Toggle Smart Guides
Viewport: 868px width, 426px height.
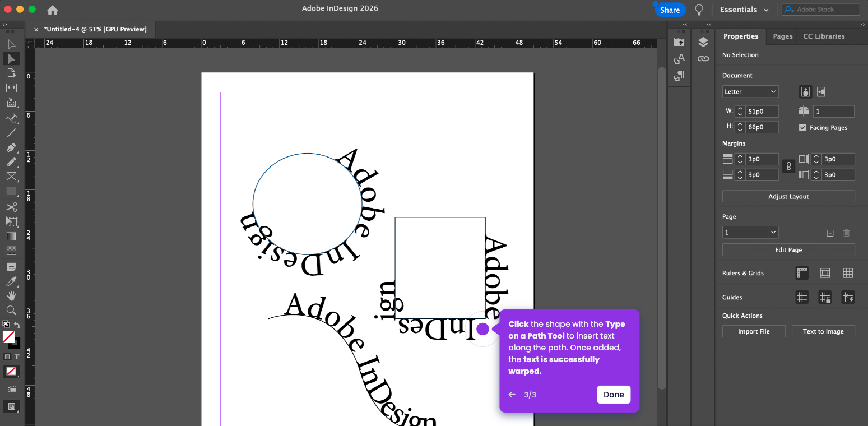pos(848,297)
